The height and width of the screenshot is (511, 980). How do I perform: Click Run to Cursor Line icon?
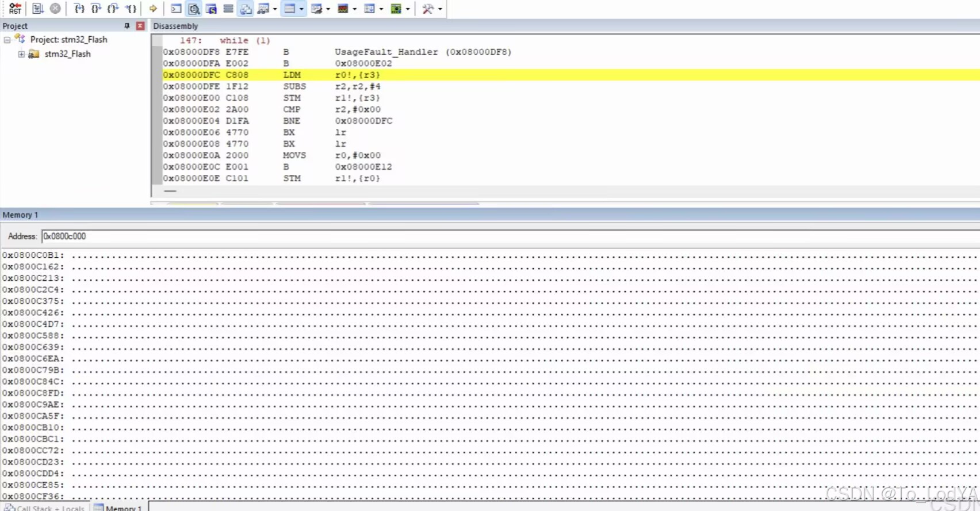(x=131, y=9)
